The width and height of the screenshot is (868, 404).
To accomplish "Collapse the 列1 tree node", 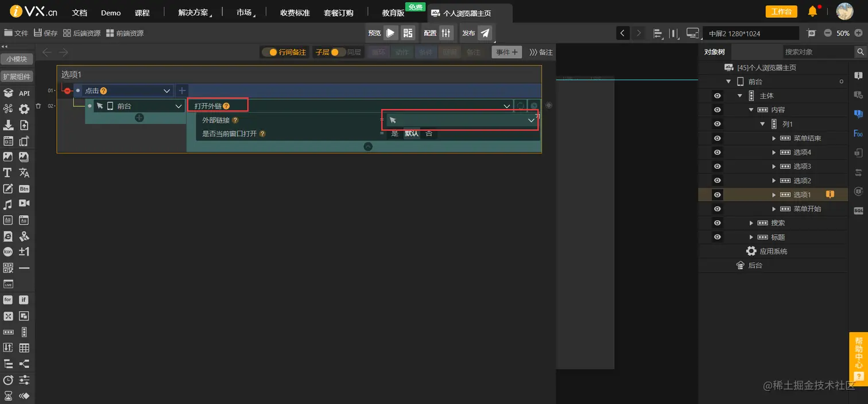I will pyautogui.click(x=762, y=124).
